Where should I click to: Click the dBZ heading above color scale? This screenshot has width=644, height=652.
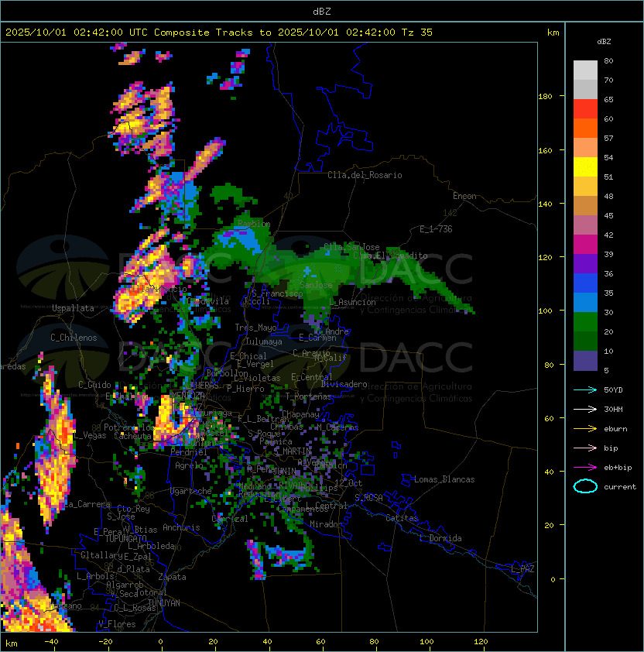604,42
